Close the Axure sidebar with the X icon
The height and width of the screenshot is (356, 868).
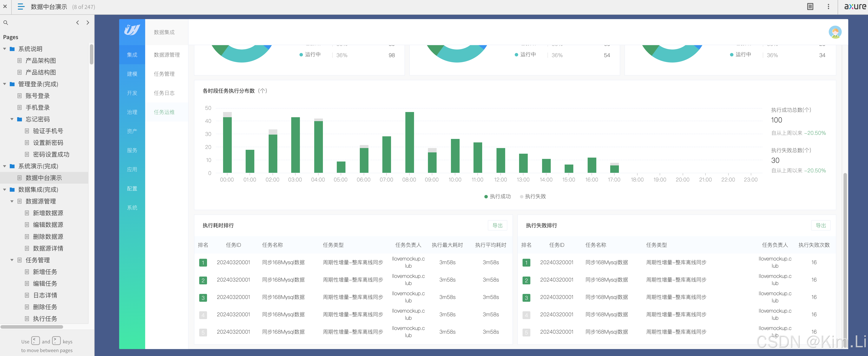(x=5, y=7)
